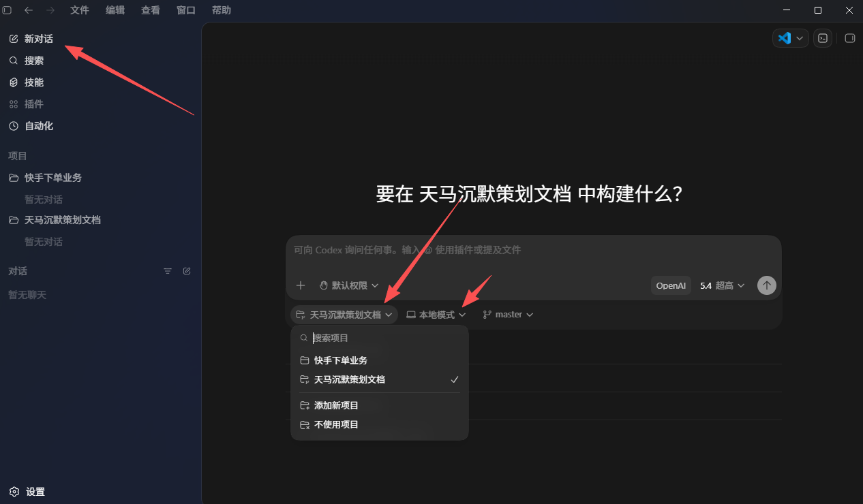
Task: Open the 文件 menu
Action: point(80,10)
